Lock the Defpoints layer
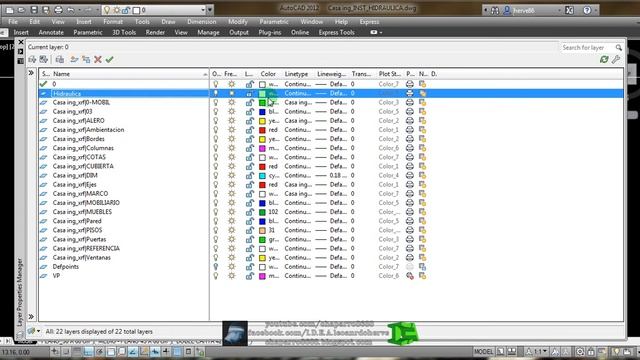Screen dimensions: 640x360 249,267
